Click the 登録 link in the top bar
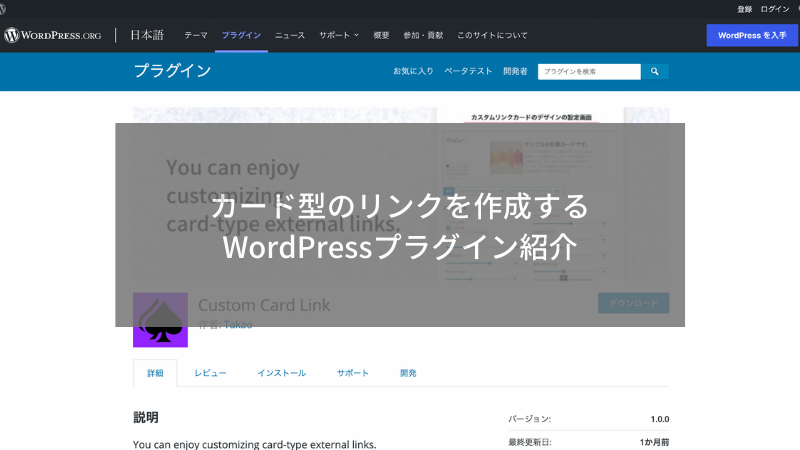The width and height of the screenshot is (800, 450). 744,9
